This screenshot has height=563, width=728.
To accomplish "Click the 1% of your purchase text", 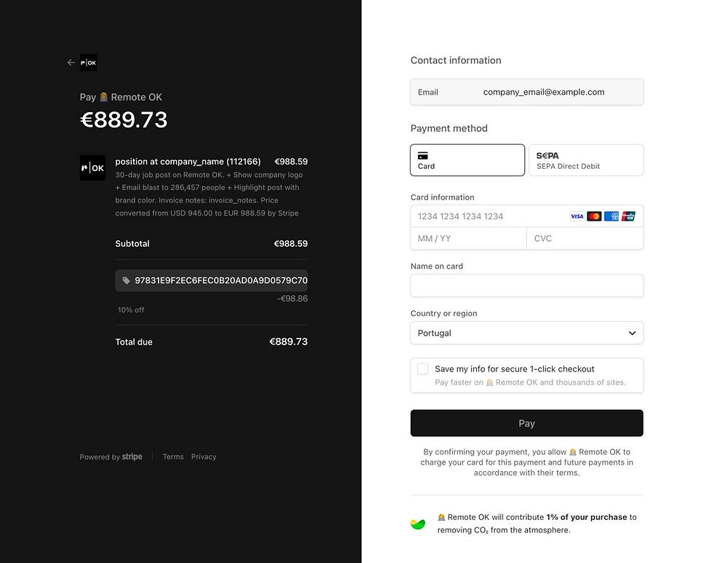I will pyautogui.click(x=586, y=517).
